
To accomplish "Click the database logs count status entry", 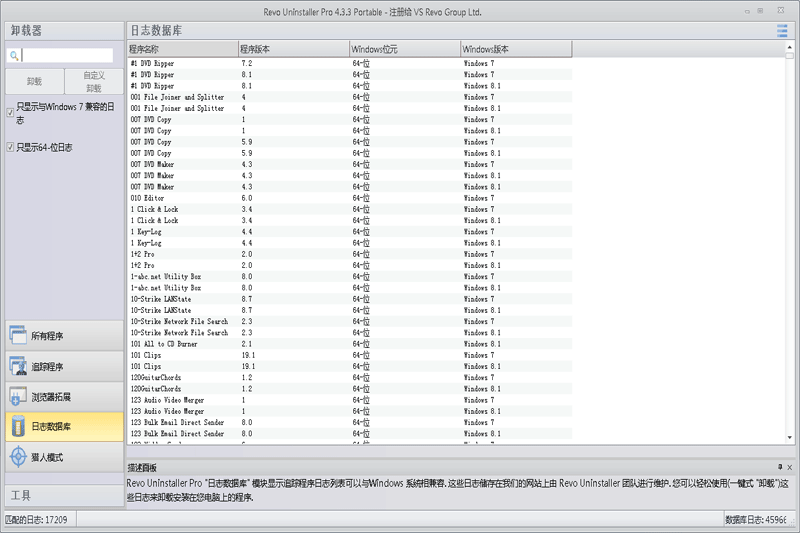I will tap(756, 519).
